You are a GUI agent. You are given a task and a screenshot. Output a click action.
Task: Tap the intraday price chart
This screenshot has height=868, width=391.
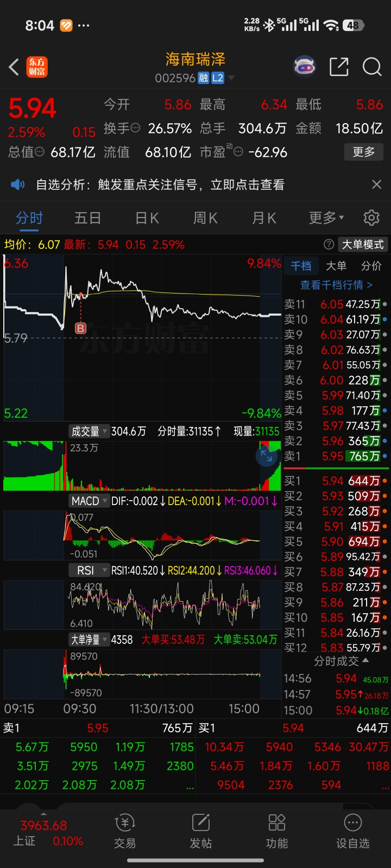pos(142,337)
